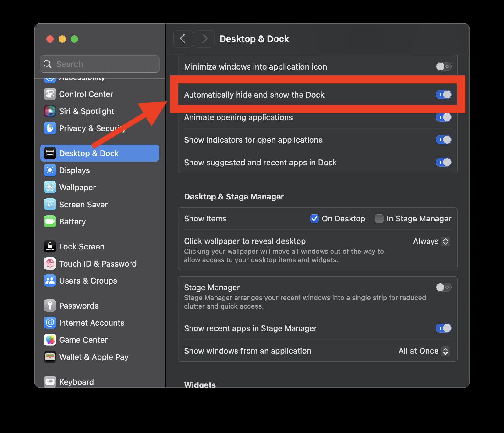504x433 pixels.
Task: Click the forward navigation arrow
Action: pyautogui.click(x=204, y=39)
